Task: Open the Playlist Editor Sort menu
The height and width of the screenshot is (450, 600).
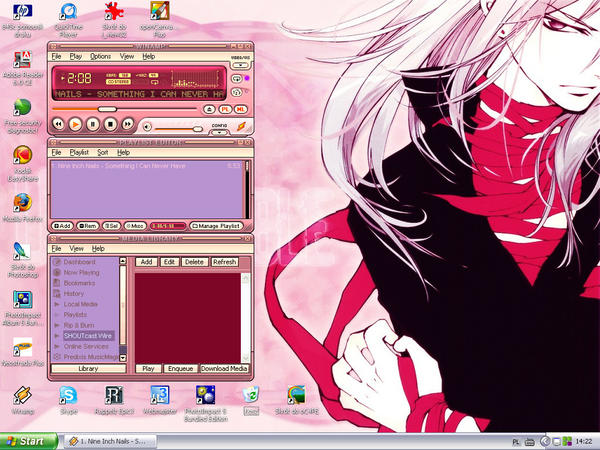Action: (x=103, y=152)
